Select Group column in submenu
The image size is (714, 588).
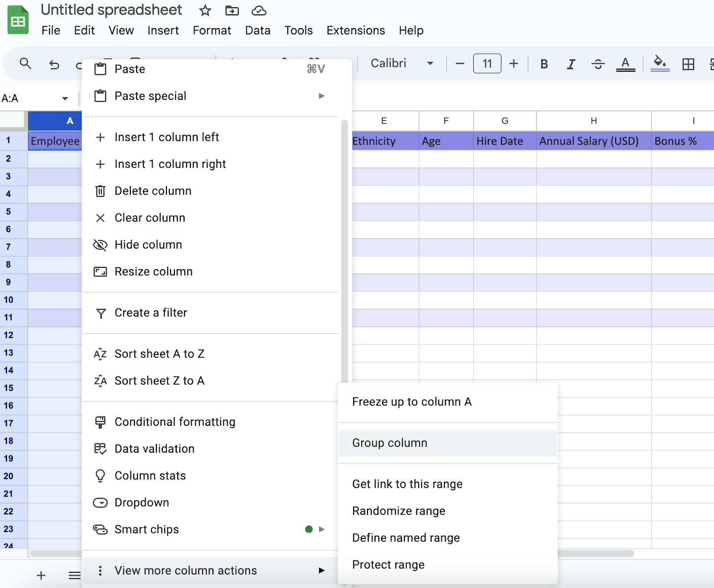point(390,443)
